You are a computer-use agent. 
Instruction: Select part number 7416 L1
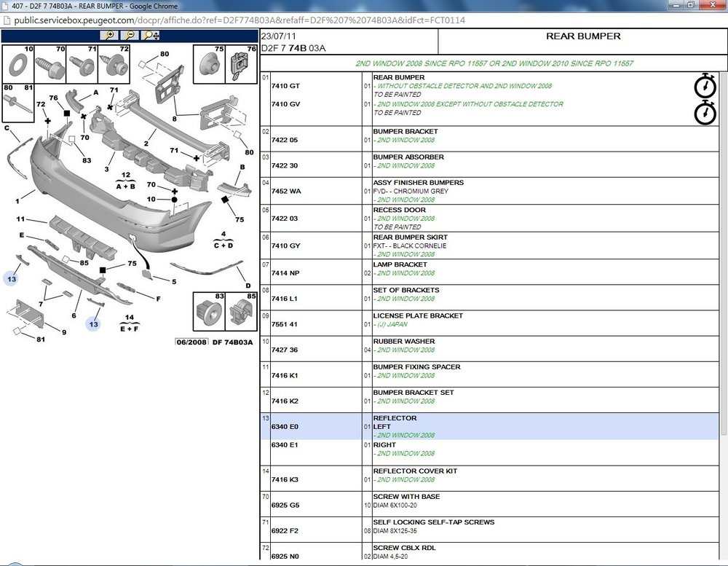(284, 299)
